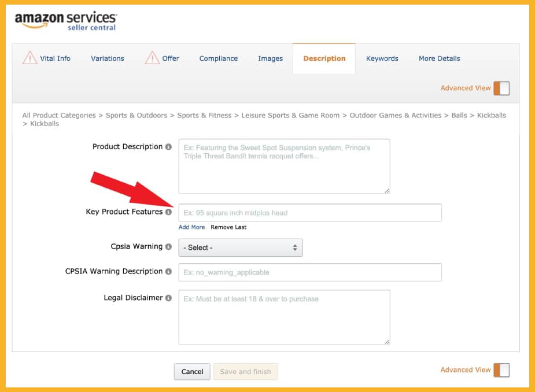The image size is (535, 392).
Task: Open the Images tab
Action: click(x=270, y=58)
